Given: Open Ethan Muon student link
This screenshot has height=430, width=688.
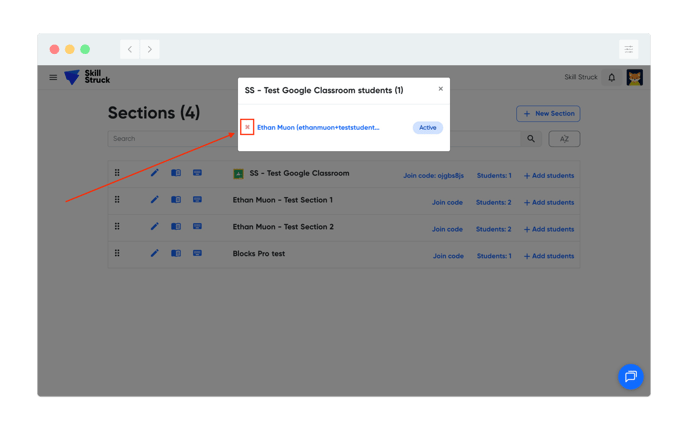Looking at the screenshot, I should pos(318,128).
